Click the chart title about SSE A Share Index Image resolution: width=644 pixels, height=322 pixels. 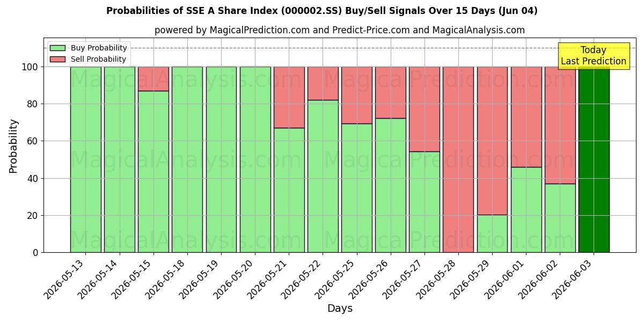tap(322, 11)
